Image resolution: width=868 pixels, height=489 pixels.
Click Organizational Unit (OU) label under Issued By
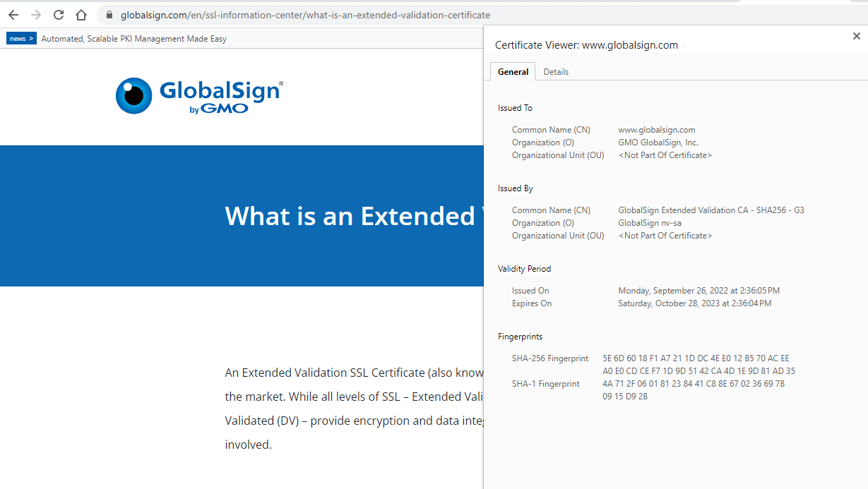[558, 236]
